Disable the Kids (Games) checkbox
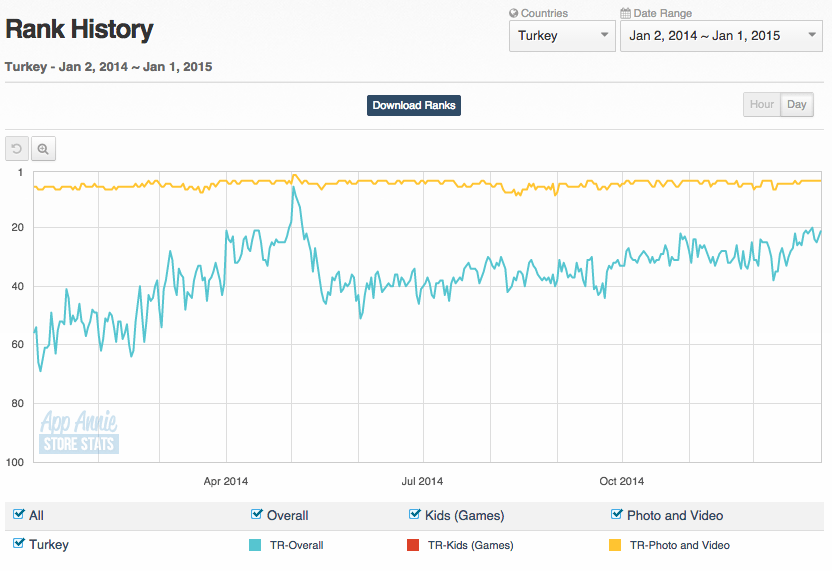Image resolution: width=832 pixels, height=571 pixels. point(415,515)
